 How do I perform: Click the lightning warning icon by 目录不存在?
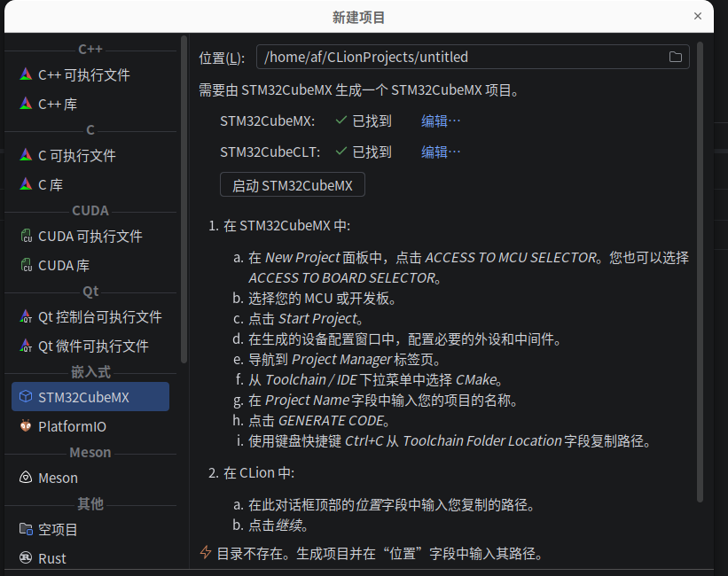point(206,553)
